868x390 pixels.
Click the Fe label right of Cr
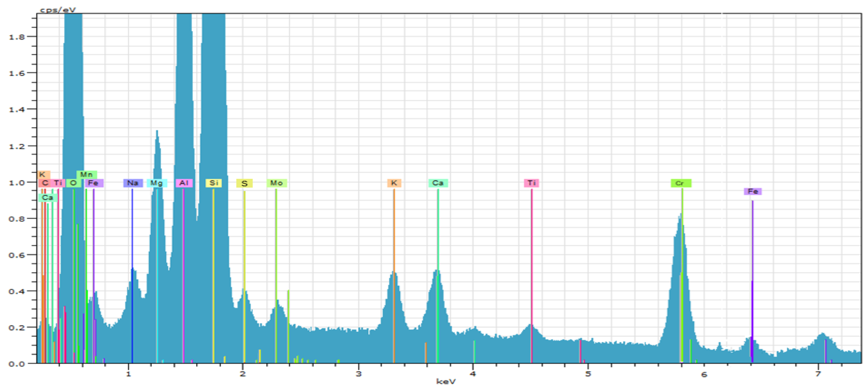click(x=753, y=191)
